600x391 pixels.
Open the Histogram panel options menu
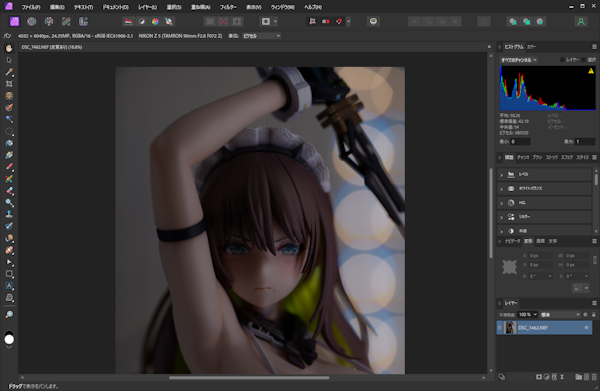click(594, 47)
